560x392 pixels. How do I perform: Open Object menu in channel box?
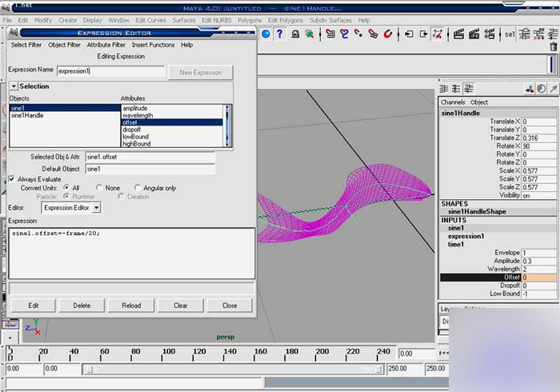479,102
